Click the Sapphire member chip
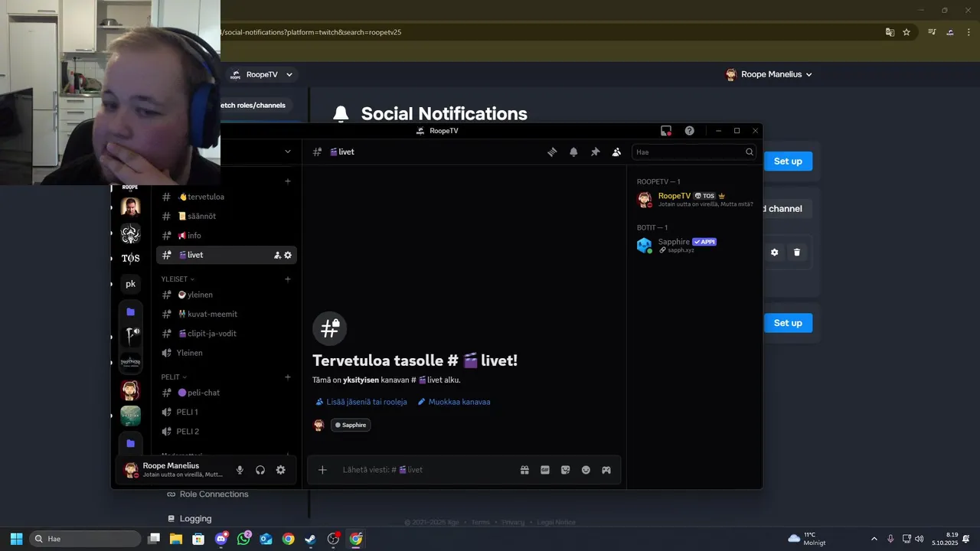This screenshot has height=551, width=980. point(351,425)
